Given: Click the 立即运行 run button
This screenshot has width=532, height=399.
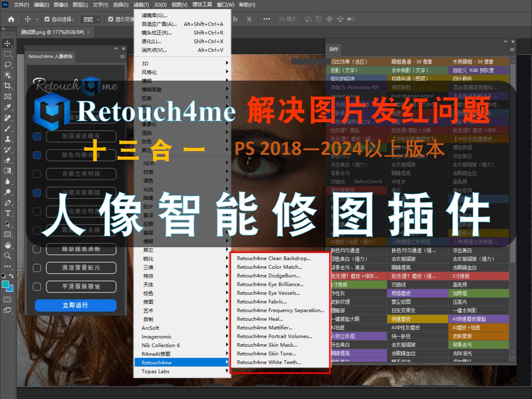Looking at the screenshot, I should pos(75,305).
